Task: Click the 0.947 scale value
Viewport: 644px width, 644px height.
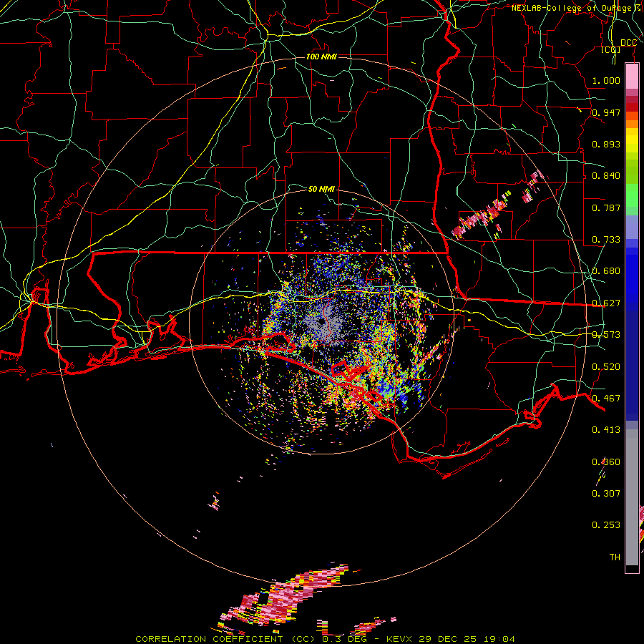Action: 606,112
